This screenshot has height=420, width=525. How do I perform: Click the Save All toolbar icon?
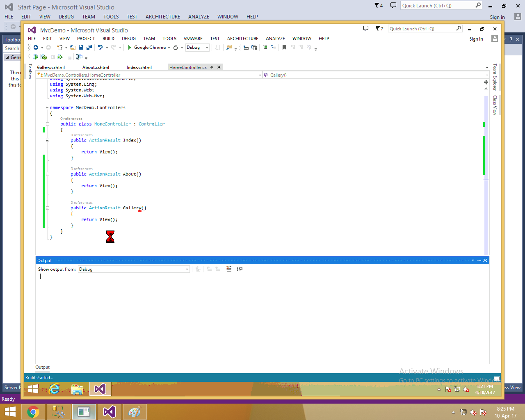(89, 47)
